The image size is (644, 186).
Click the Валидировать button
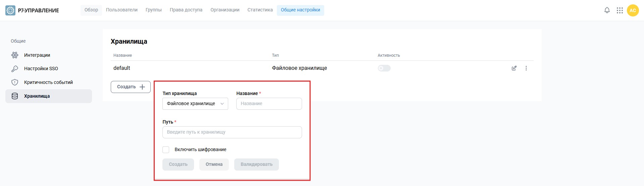coord(256,165)
